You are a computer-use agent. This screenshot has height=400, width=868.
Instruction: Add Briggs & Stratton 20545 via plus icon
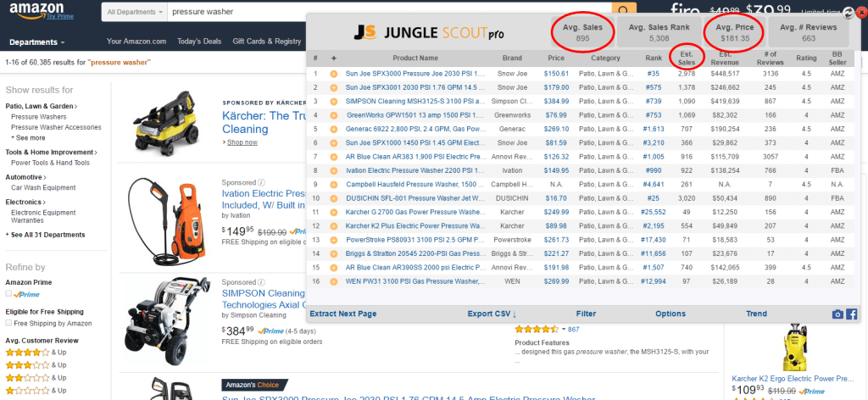[333, 253]
